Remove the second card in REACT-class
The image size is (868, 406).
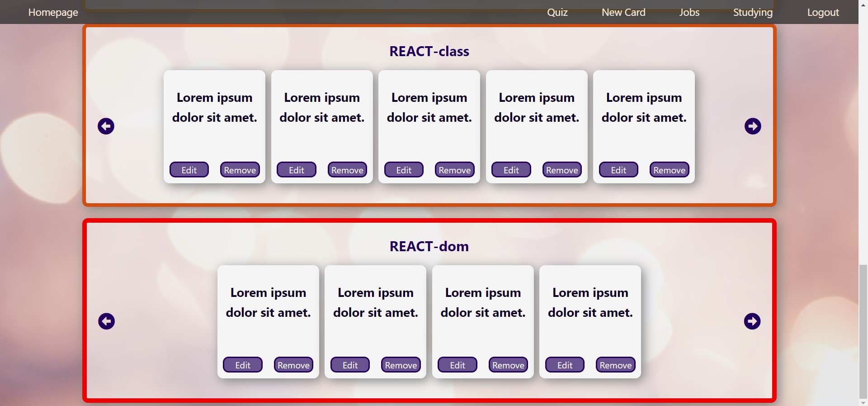(347, 170)
